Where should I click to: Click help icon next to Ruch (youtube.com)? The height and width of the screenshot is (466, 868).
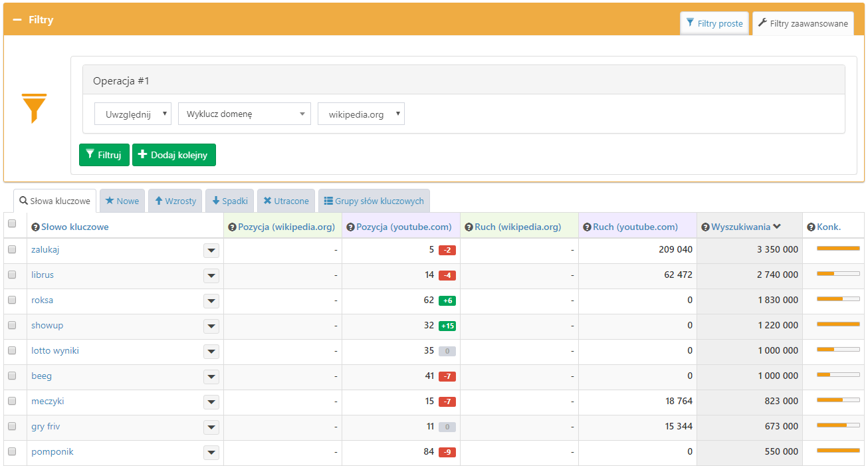tap(587, 227)
